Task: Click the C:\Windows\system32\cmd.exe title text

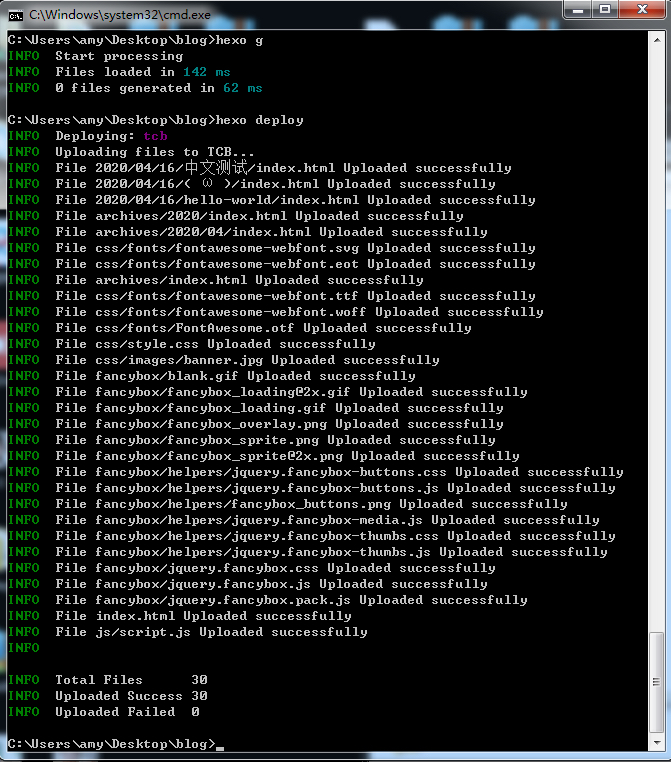Action: point(120,15)
